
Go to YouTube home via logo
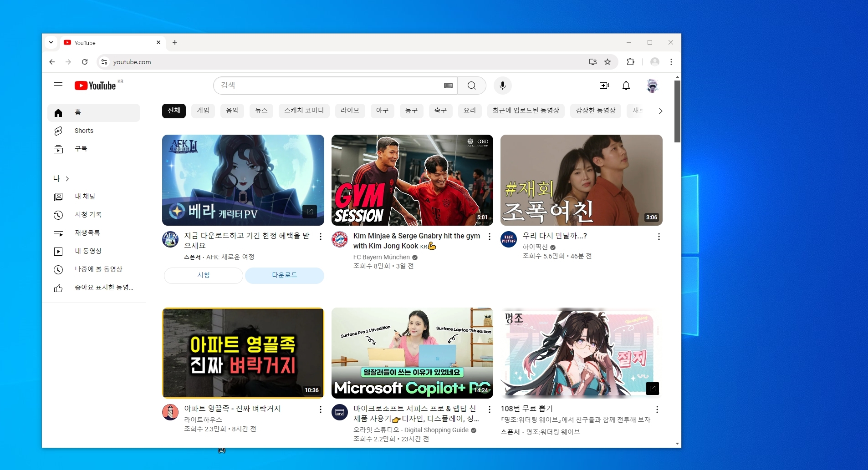coord(95,86)
